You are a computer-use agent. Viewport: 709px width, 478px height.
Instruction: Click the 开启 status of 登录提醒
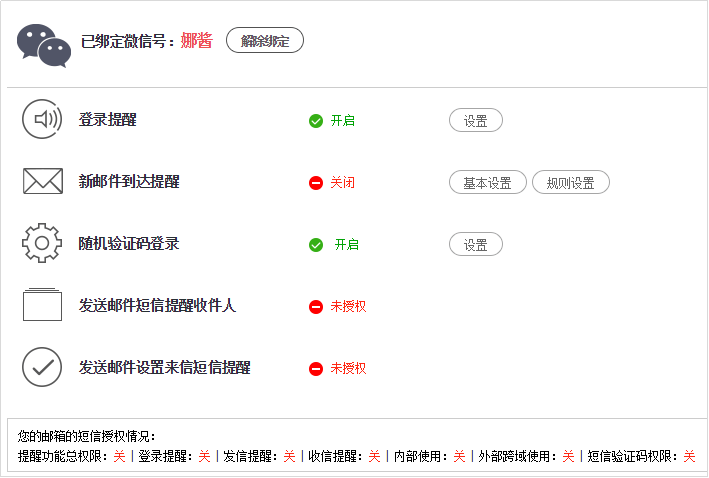(343, 121)
